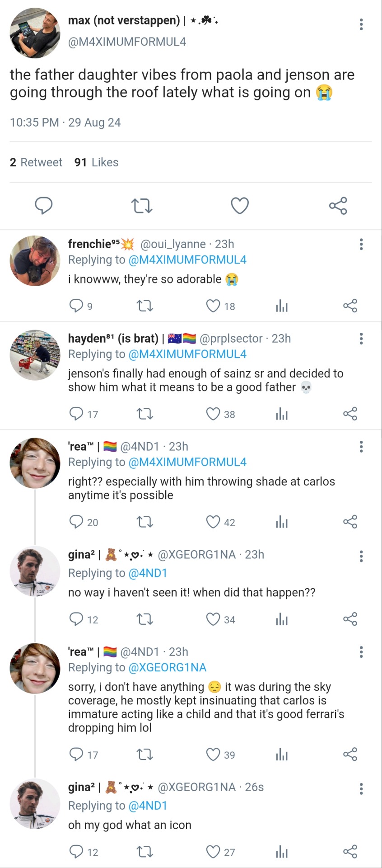Open more options on max's main tweet
The width and height of the screenshot is (382, 868).
click(x=361, y=24)
